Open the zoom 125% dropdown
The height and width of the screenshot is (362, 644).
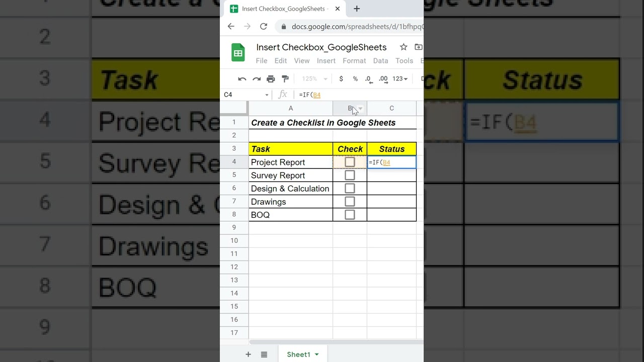314,79
